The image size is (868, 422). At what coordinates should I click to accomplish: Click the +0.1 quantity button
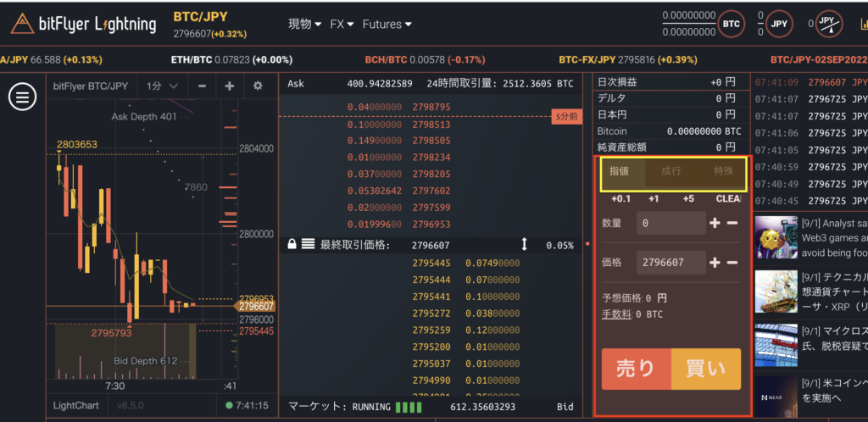[x=620, y=198]
